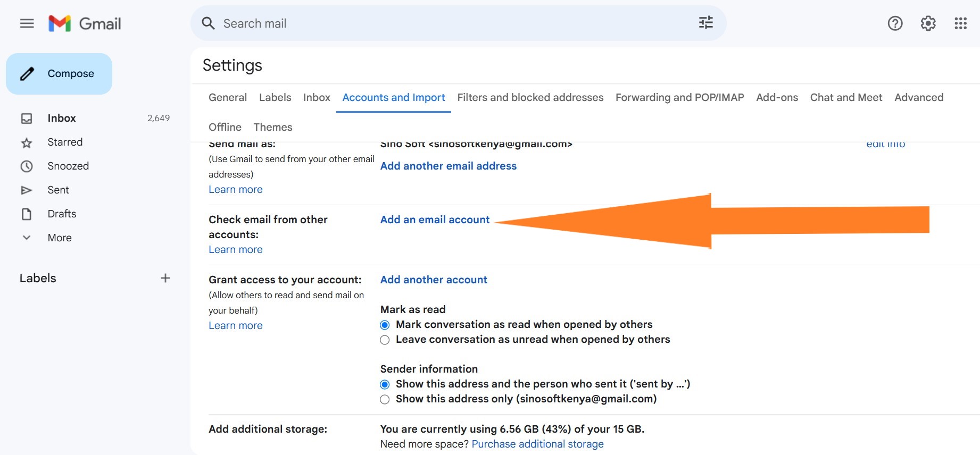Open the Sent folder label
This screenshot has height=455, width=980.
pyautogui.click(x=58, y=190)
